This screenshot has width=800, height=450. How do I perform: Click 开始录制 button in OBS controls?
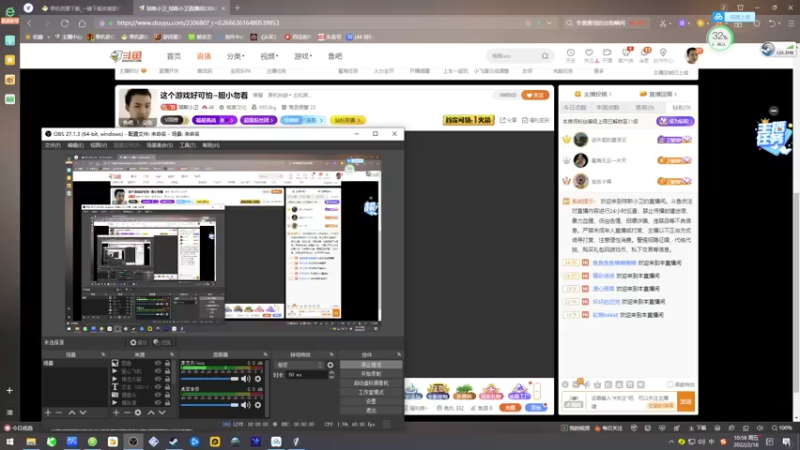371,374
